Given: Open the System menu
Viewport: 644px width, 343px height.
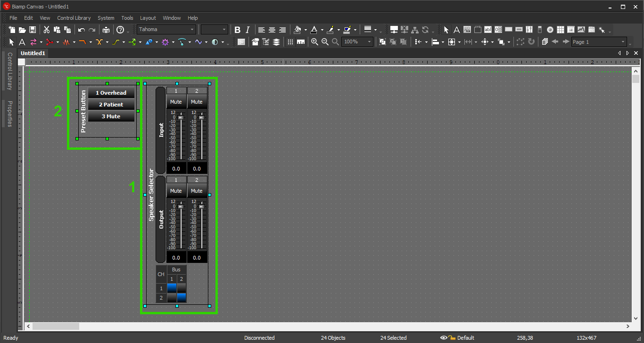Looking at the screenshot, I should [106, 18].
